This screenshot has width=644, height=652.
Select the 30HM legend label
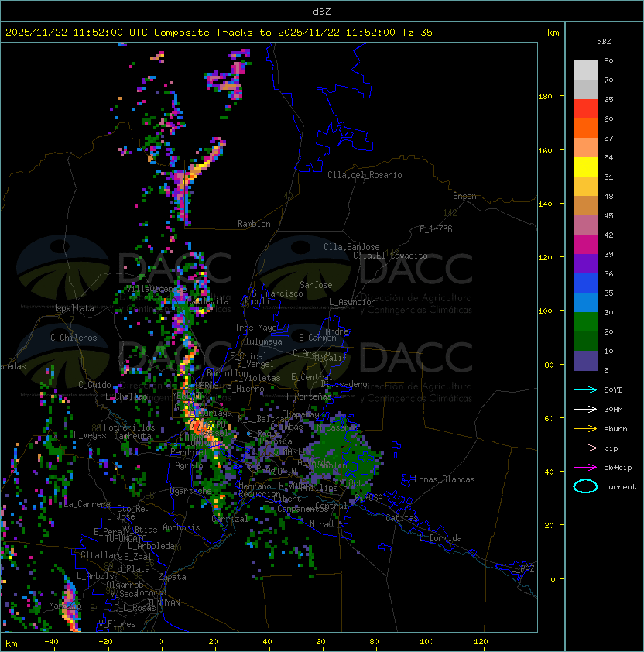click(x=613, y=409)
